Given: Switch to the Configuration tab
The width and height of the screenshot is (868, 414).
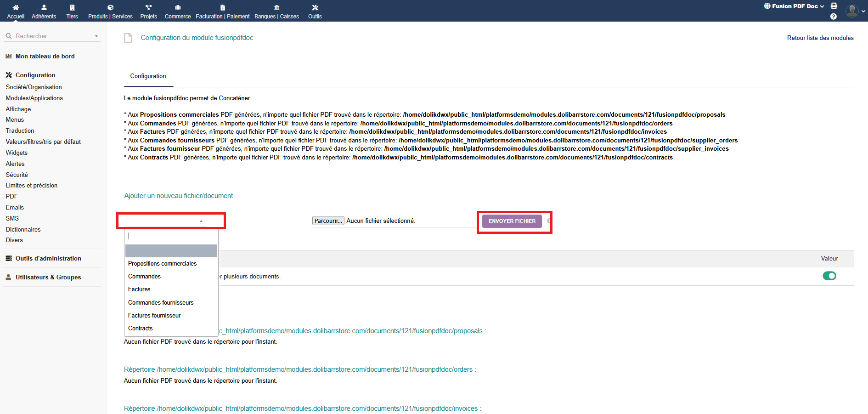Looking at the screenshot, I should [148, 76].
